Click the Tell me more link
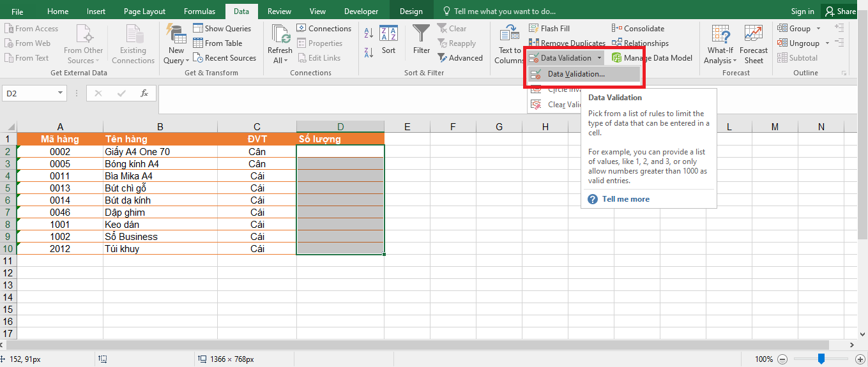The width and height of the screenshot is (868, 367). [x=625, y=199]
